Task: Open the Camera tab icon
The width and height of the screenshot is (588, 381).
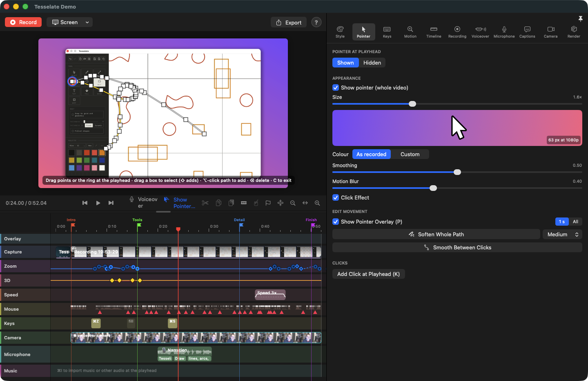Action: tap(550, 32)
